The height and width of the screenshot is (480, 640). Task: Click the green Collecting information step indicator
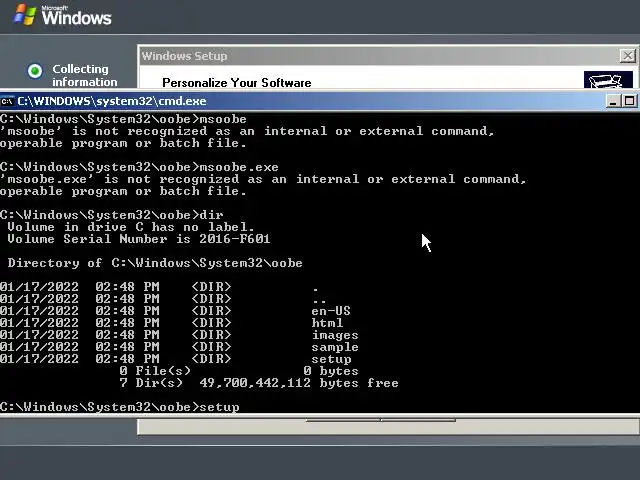click(35, 71)
